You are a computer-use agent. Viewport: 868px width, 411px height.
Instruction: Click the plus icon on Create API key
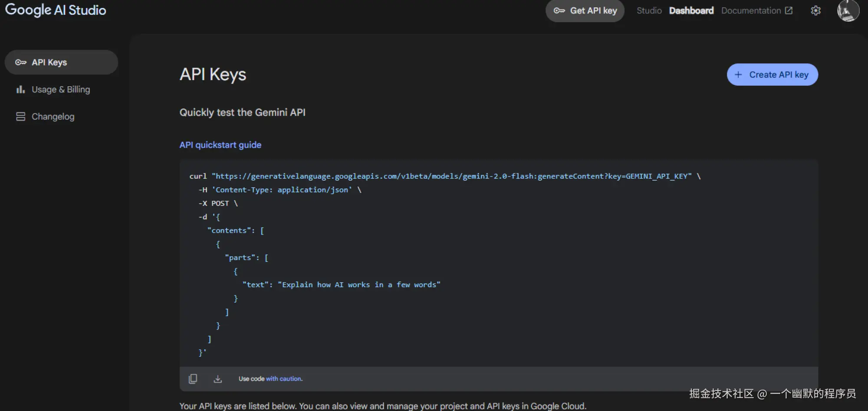[x=739, y=75]
